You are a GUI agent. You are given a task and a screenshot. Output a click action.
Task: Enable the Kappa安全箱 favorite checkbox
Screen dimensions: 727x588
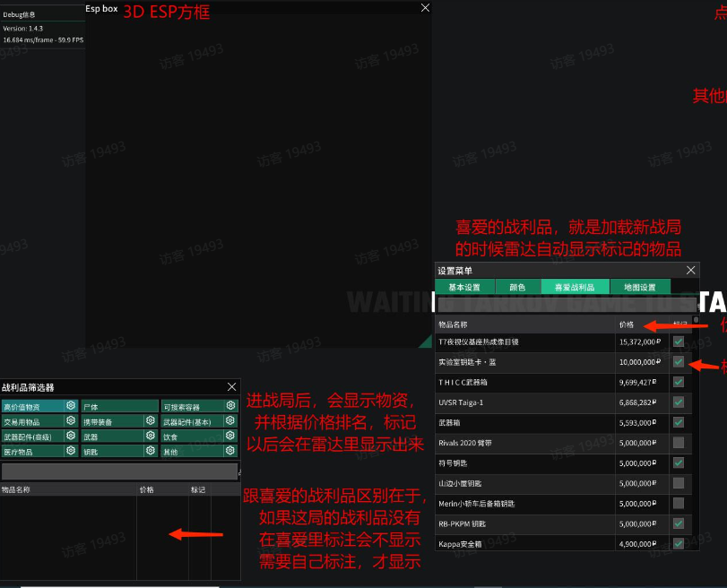(x=679, y=541)
